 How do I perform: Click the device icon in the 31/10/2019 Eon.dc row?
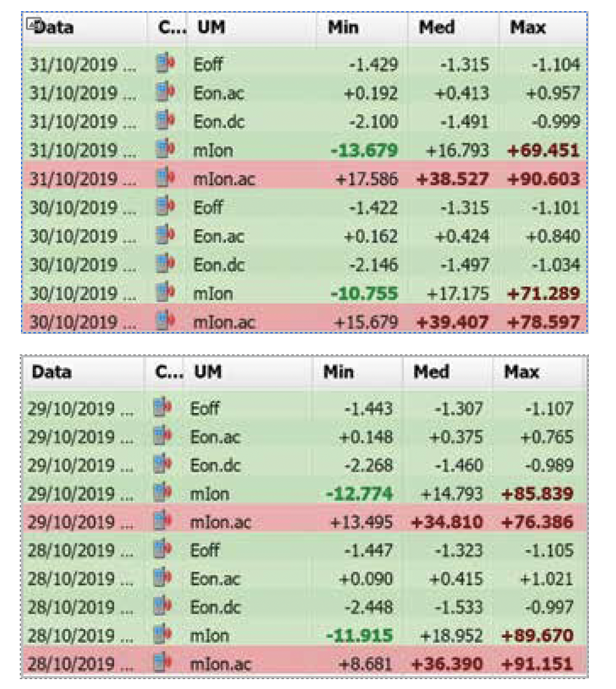[164, 122]
